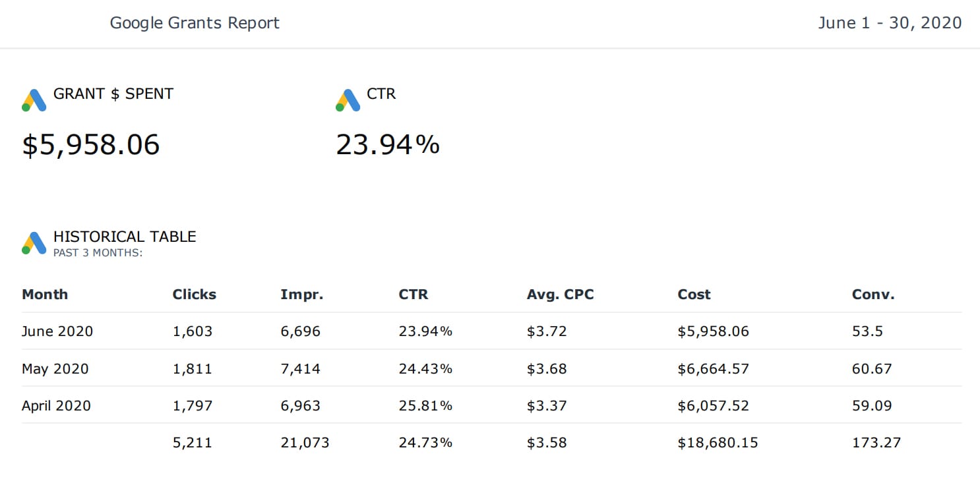The height and width of the screenshot is (481, 980).
Task: Click the total cost $18,680.15 cell
Action: [x=718, y=443]
